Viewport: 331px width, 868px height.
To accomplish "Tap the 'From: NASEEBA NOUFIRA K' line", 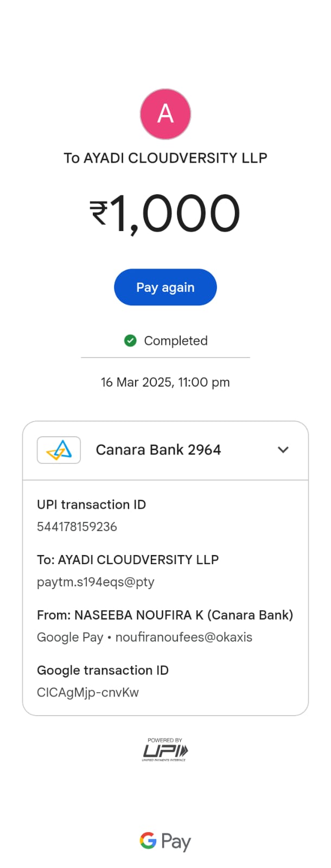I will tap(164, 615).
